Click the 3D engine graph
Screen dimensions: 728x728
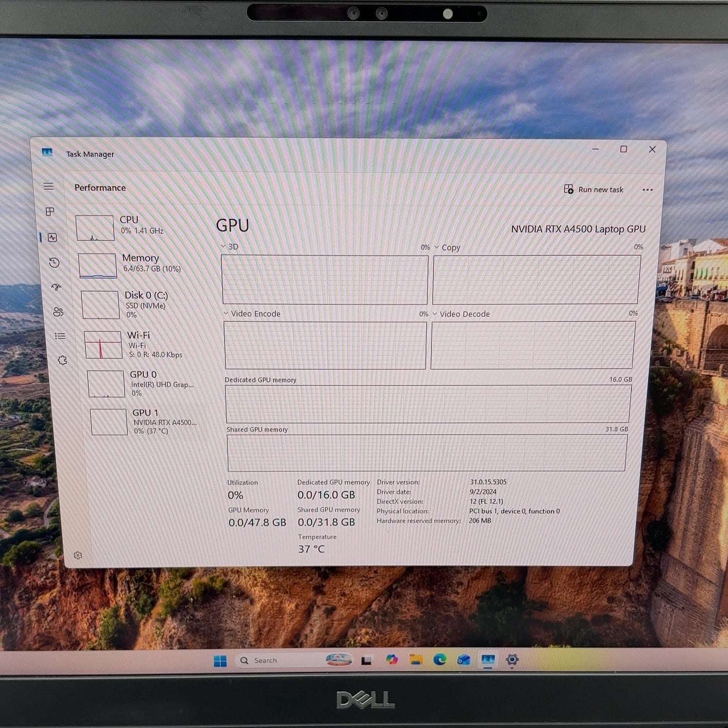(x=325, y=280)
